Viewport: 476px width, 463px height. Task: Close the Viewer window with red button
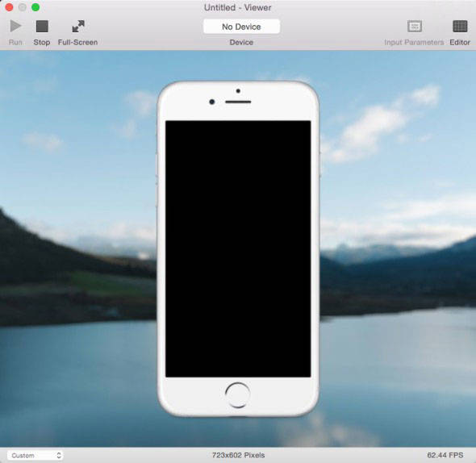(9, 7)
